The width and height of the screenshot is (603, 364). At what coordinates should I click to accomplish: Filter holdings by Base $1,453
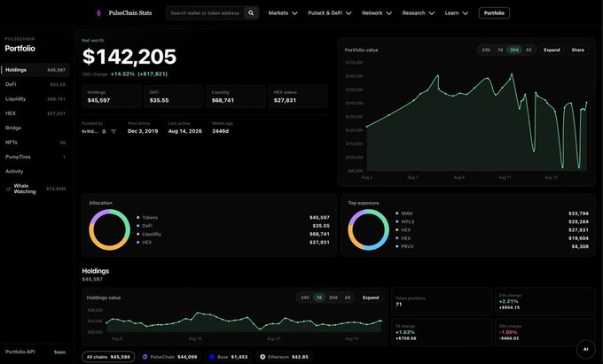pos(229,357)
